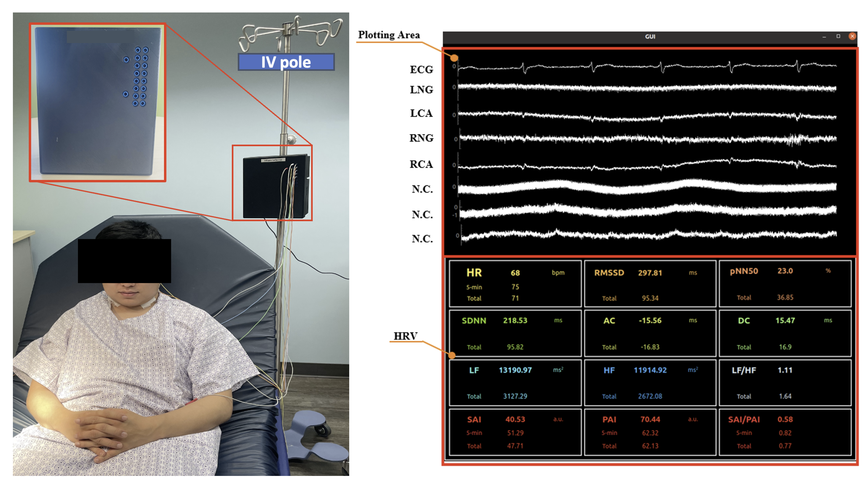Click the GUI window title text

point(650,37)
